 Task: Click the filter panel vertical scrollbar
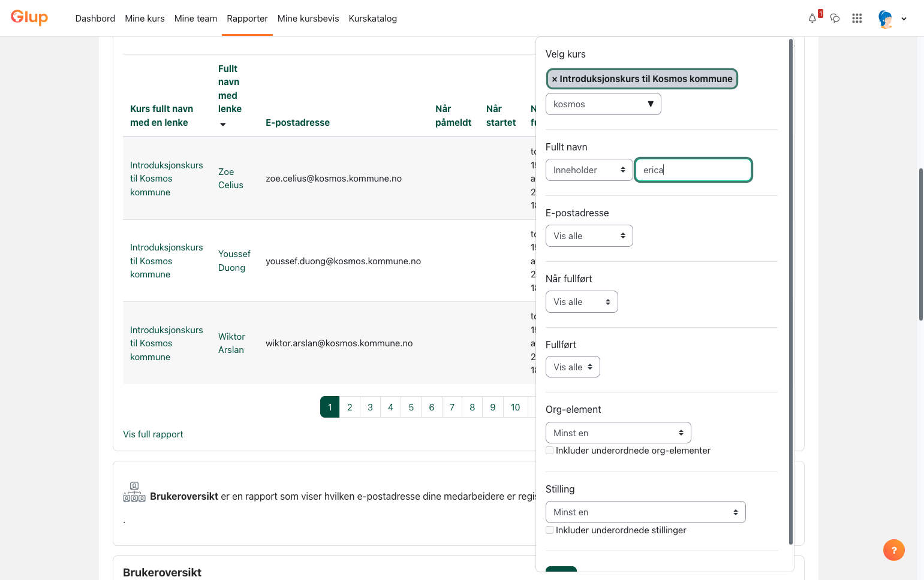pyautogui.click(x=791, y=292)
